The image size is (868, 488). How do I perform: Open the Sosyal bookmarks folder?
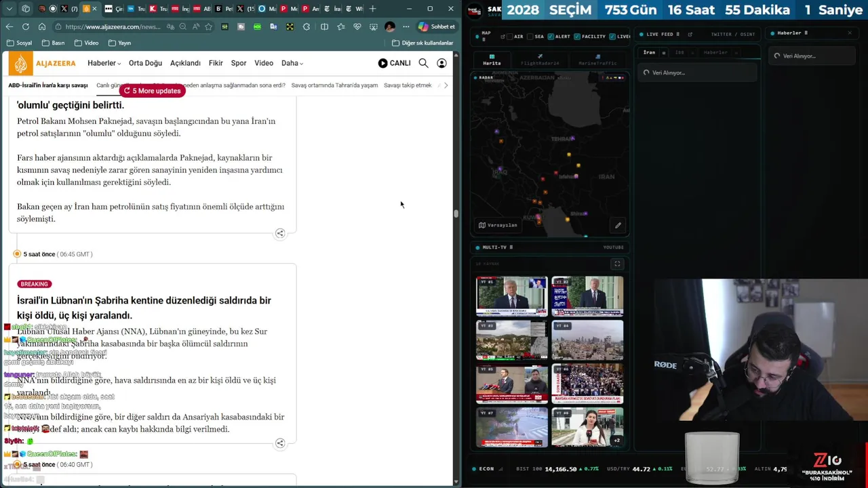pyautogui.click(x=19, y=43)
